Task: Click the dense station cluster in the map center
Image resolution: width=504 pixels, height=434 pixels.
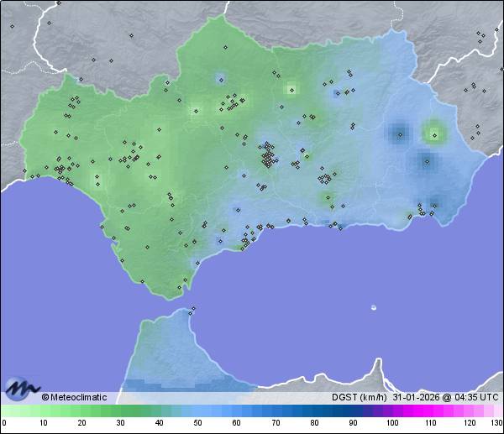Action: tap(268, 157)
